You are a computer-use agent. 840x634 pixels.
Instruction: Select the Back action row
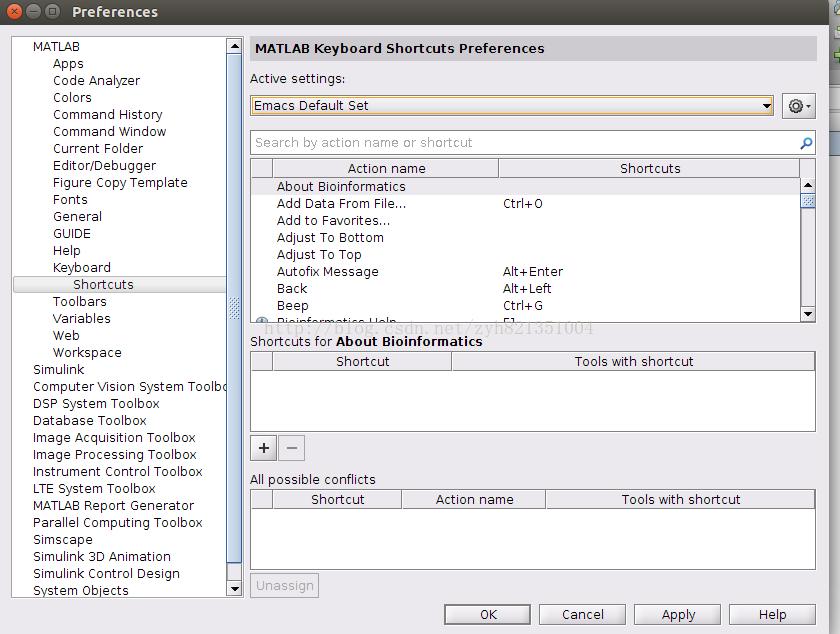(525, 289)
